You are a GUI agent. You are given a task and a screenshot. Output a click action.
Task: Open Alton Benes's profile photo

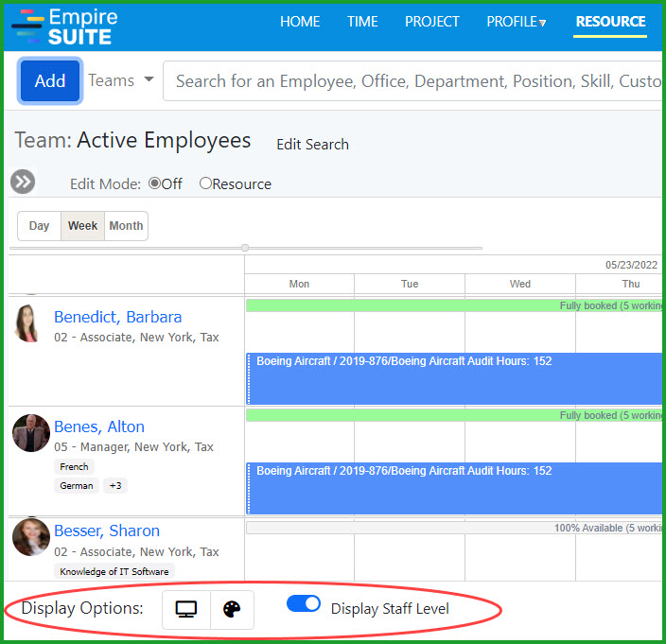[x=31, y=432]
